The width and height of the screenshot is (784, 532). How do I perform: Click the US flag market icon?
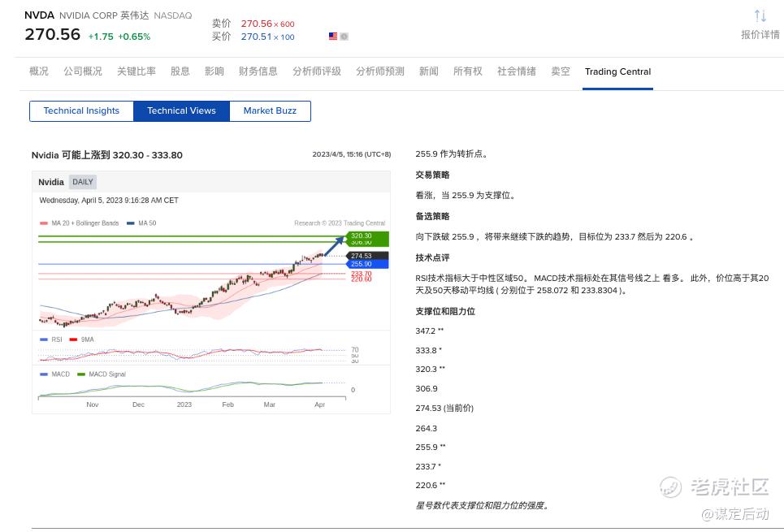coord(333,36)
